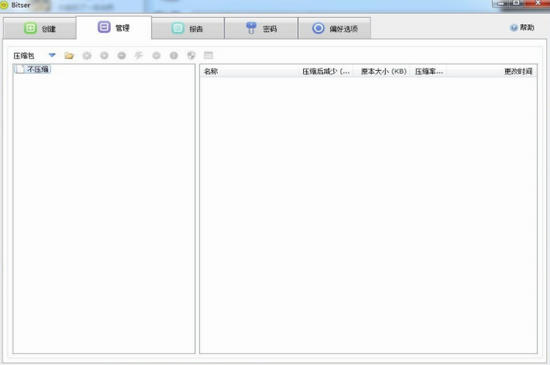
Task: Click the blue key icon on 密码 tab
Action: pyautogui.click(x=251, y=28)
